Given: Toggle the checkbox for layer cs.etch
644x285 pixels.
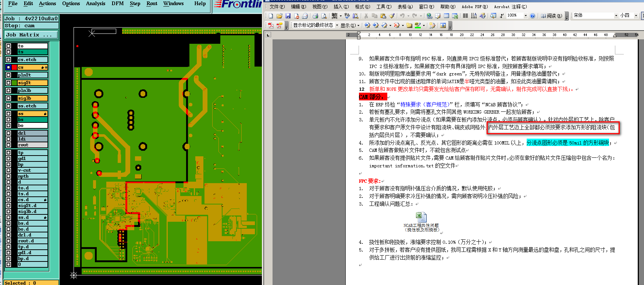Looking at the screenshot, I should pyautogui.click(x=8, y=60).
